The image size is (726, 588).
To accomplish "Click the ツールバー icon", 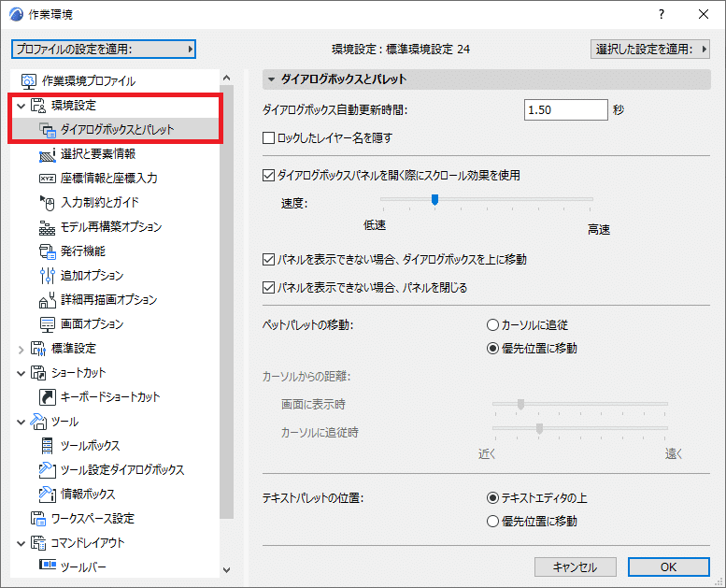I will click(48, 565).
